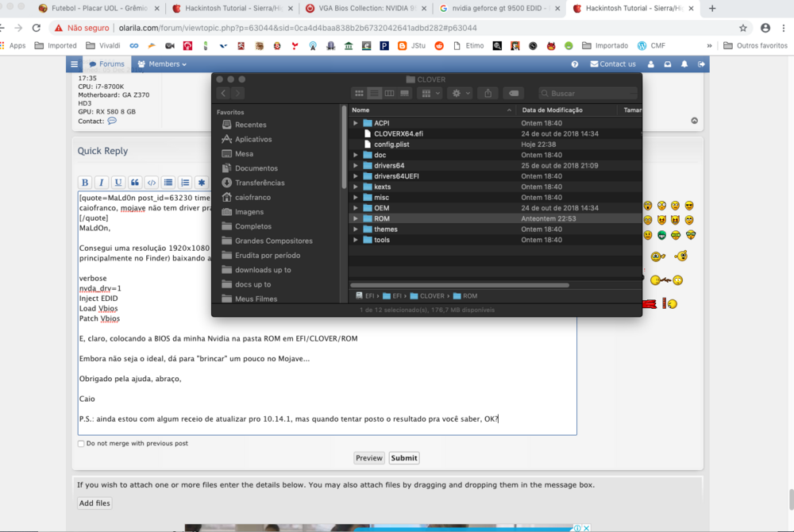Viewport: 794px width, 532px height.
Task: Insert an ordered list in the reply
Action: [x=185, y=182]
